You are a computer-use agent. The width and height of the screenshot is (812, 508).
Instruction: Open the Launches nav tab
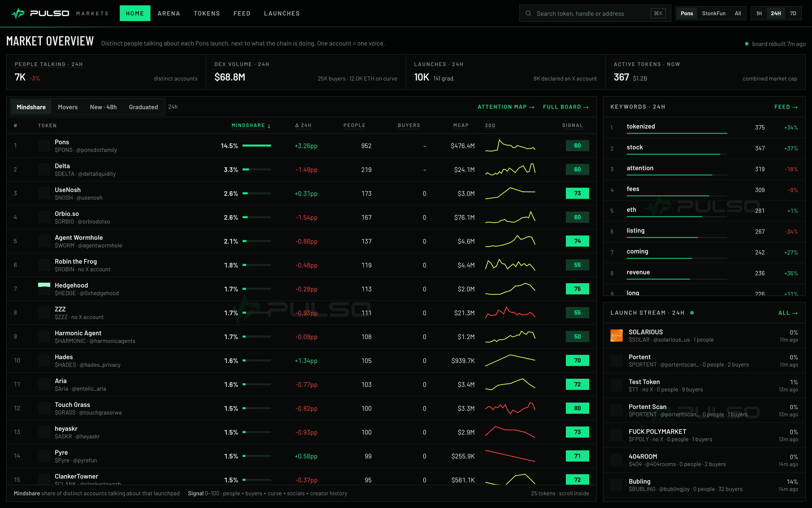[282, 13]
